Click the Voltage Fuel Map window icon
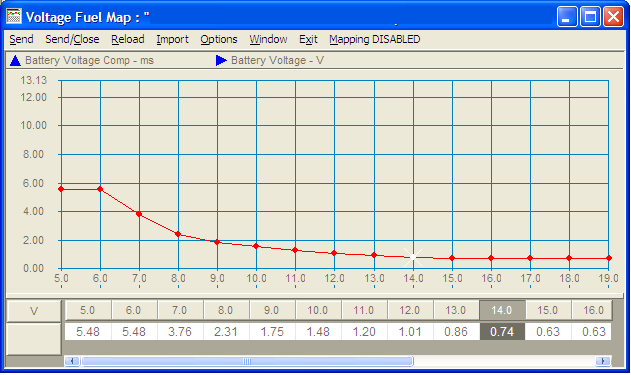This screenshot has width=631, height=375. click(14, 17)
